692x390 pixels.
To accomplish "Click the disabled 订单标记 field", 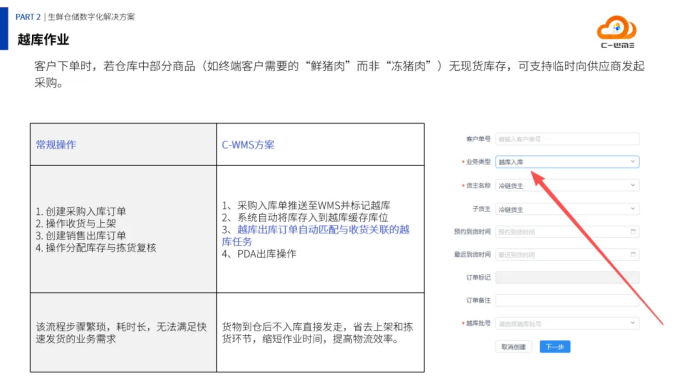I will coord(567,278).
